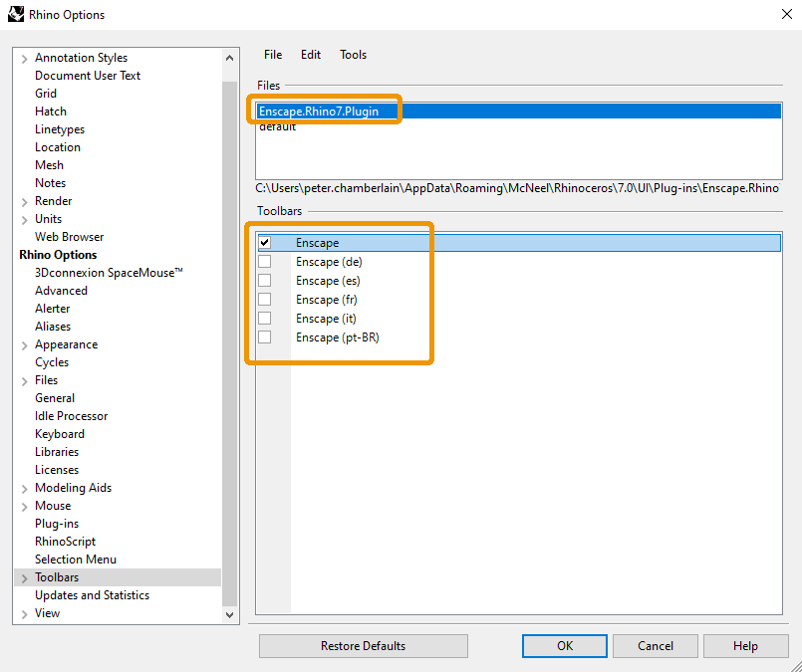Select RhinoScript in the options tree
The image size is (802, 672).
click(x=65, y=542)
